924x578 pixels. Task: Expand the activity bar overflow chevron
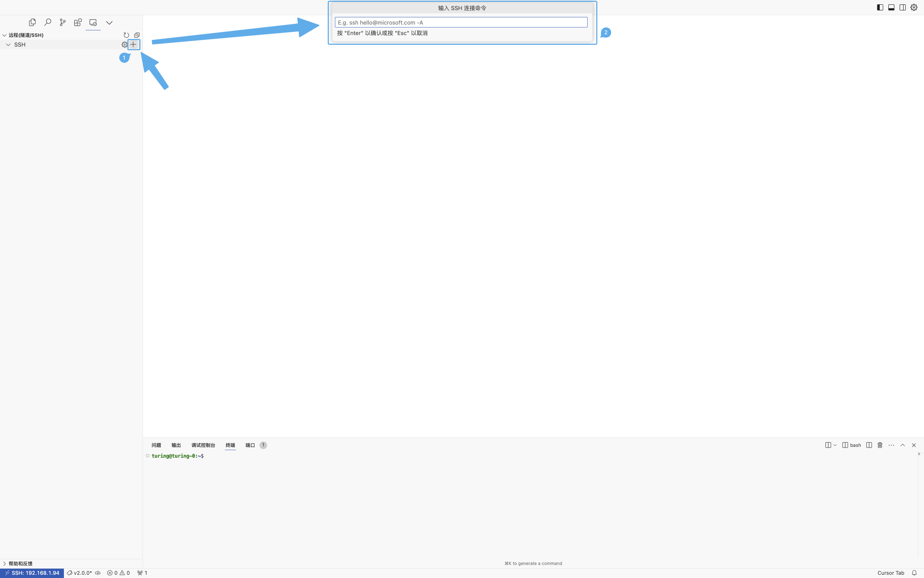click(x=109, y=23)
